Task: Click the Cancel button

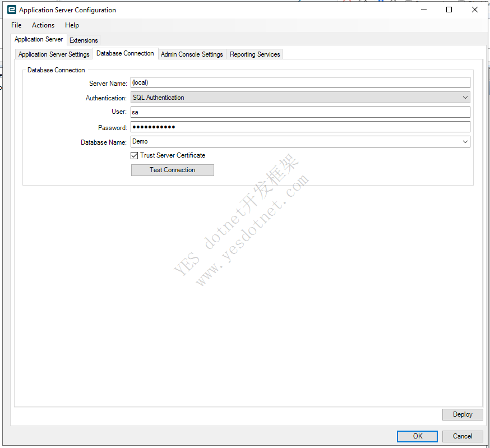Action: (462, 436)
